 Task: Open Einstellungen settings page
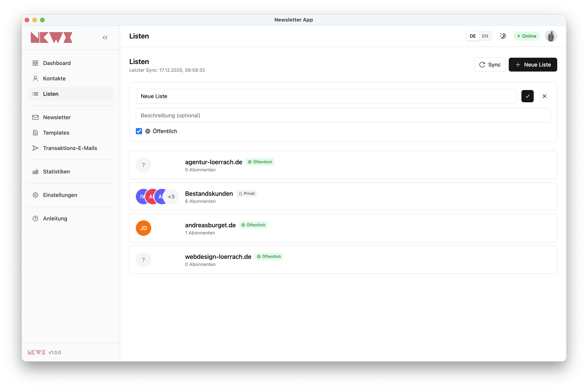(x=60, y=195)
